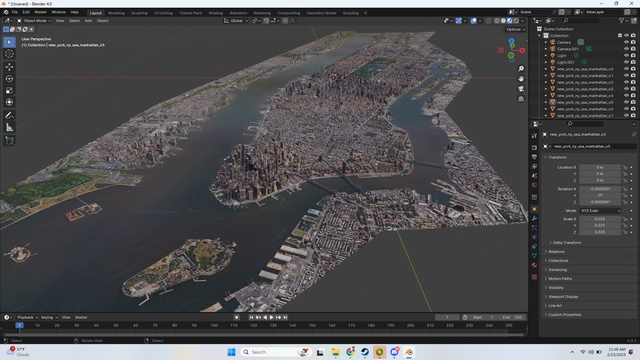Open the Scene properties tab
This screenshot has height=360, width=640.
point(534,176)
